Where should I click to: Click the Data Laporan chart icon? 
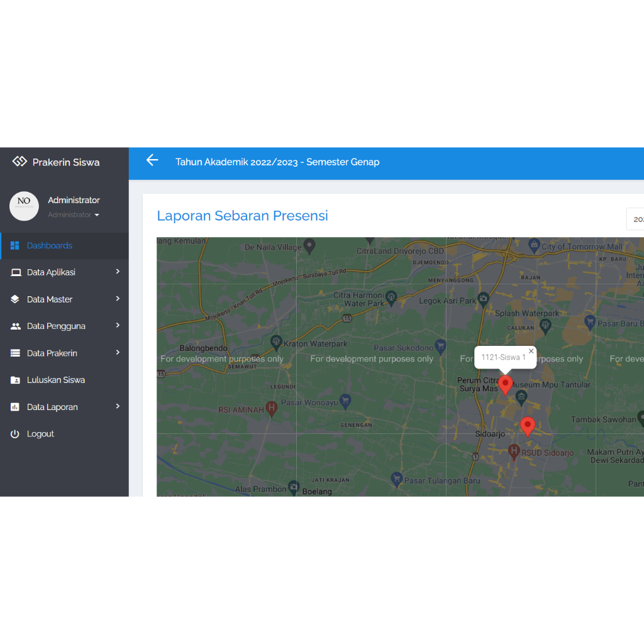coord(15,407)
